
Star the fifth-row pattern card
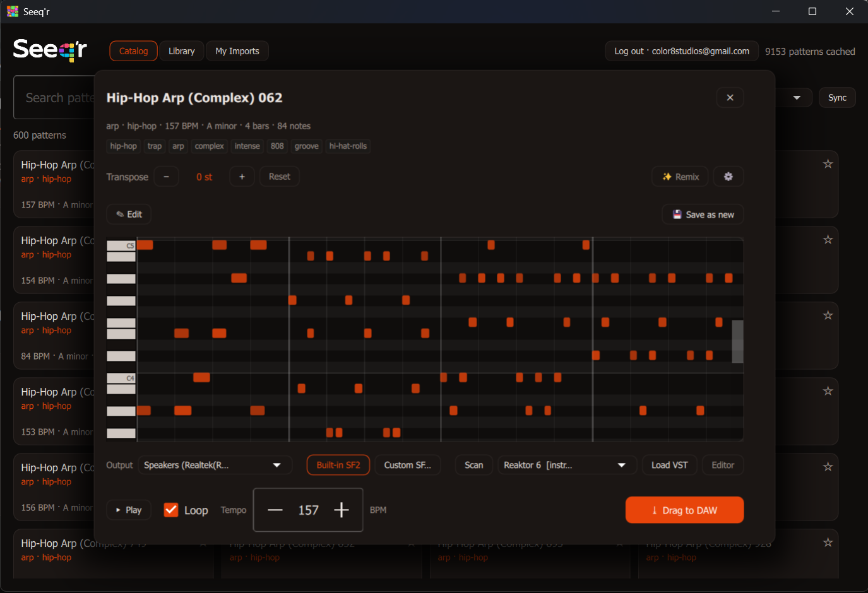click(x=828, y=467)
